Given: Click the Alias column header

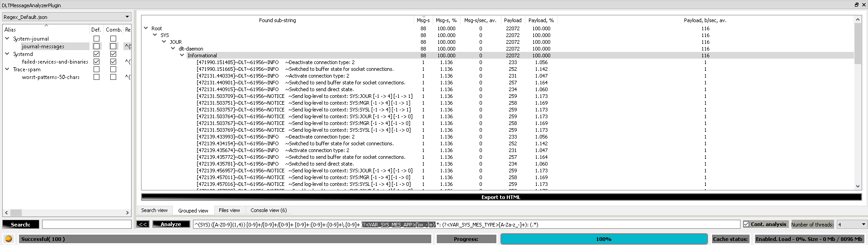Looking at the screenshot, I should [x=47, y=30].
